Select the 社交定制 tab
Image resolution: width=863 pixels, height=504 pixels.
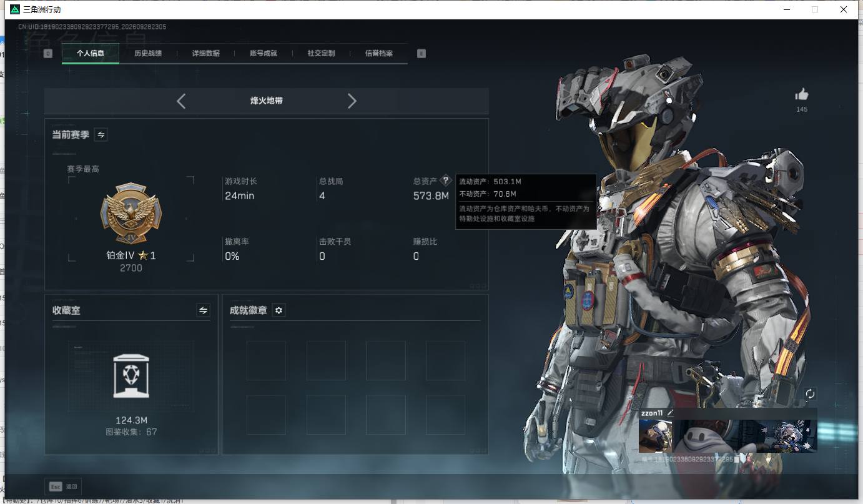[x=322, y=53]
